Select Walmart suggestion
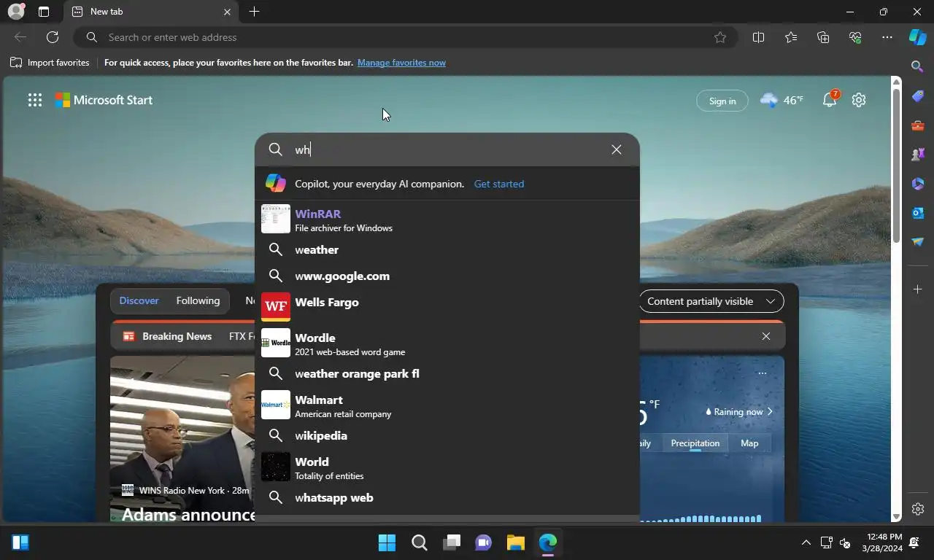Viewport: 934px width, 560px height. (447, 405)
